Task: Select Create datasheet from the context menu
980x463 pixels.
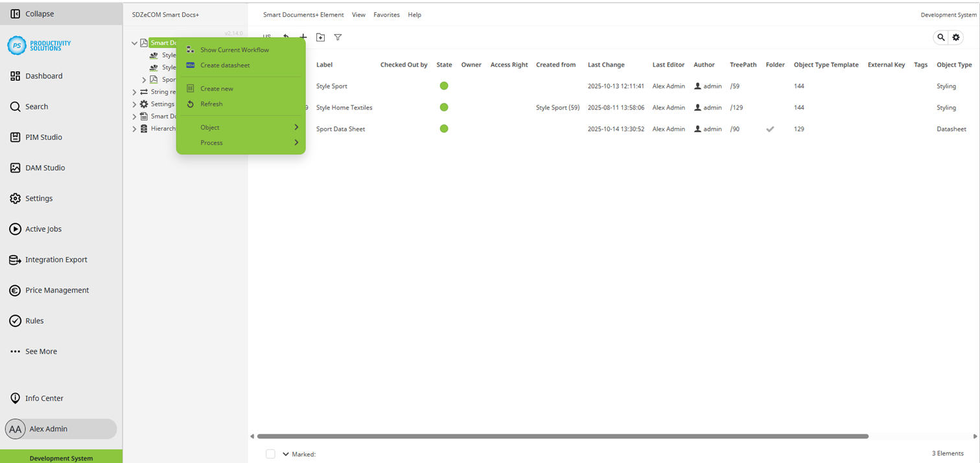Action: click(x=225, y=65)
